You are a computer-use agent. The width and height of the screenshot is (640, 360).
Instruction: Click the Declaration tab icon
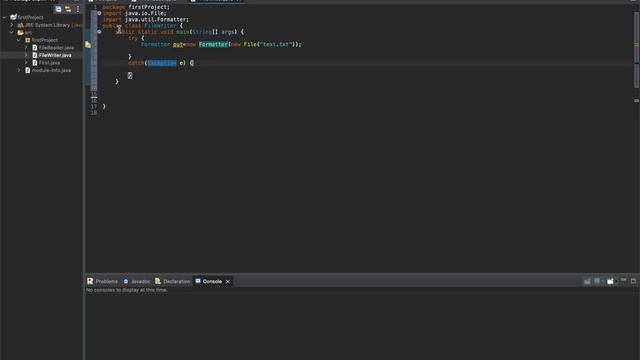tap(158, 281)
